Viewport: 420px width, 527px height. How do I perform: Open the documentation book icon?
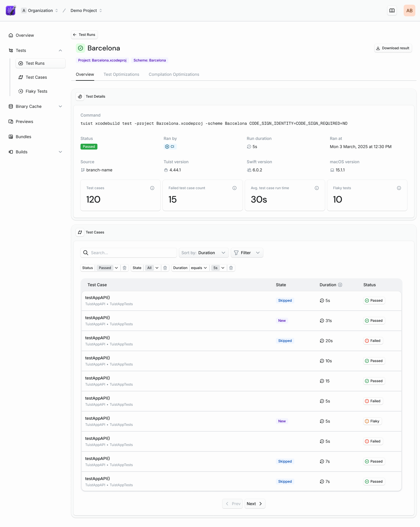click(x=392, y=10)
